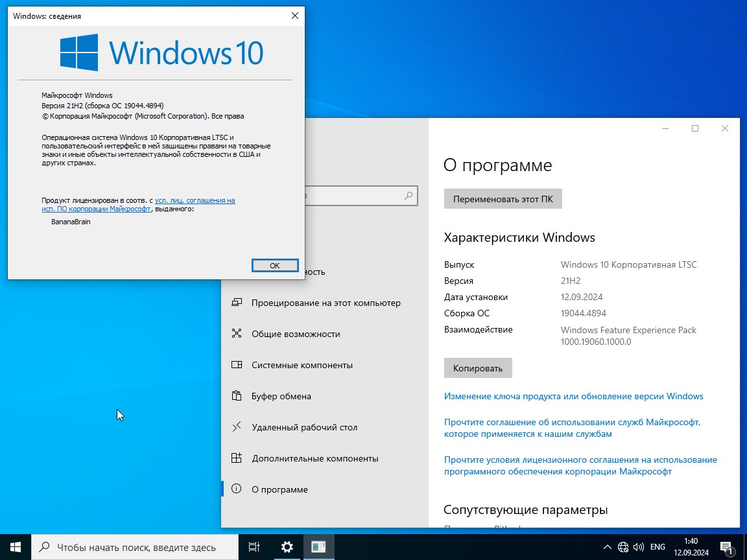Open the taskbar clock and date
Viewport: 747px width, 560px height.
tap(691, 547)
